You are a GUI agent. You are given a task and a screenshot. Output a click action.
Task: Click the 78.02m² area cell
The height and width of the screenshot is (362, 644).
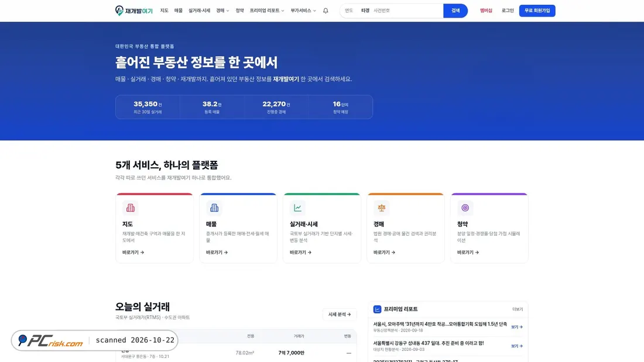pyautogui.click(x=245, y=353)
